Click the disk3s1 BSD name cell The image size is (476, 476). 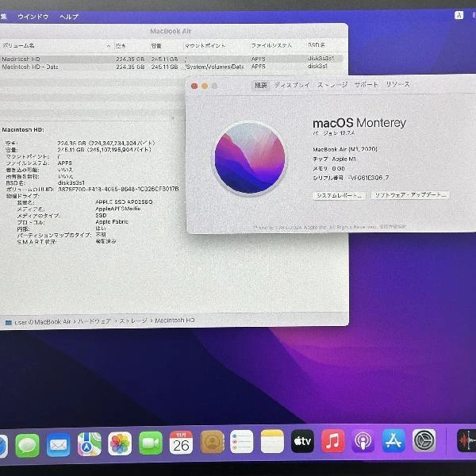click(x=317, y=66)
